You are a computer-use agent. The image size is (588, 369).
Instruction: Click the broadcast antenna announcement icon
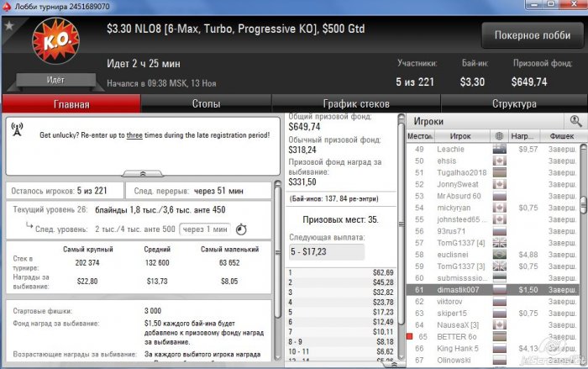pos(17,129)
